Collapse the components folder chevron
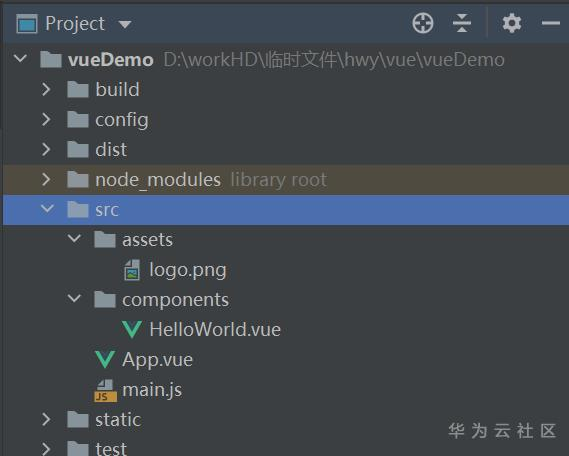 (74, 299)
